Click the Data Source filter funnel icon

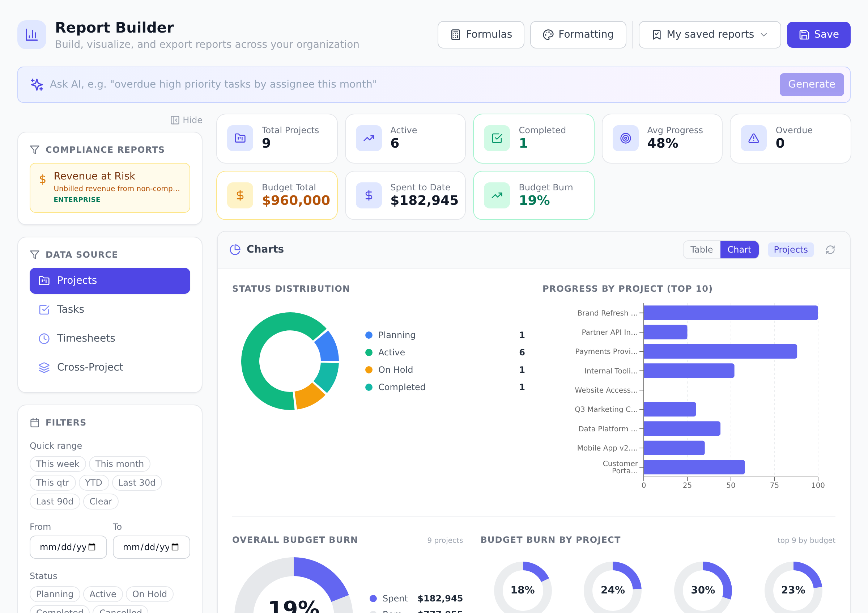35,254
